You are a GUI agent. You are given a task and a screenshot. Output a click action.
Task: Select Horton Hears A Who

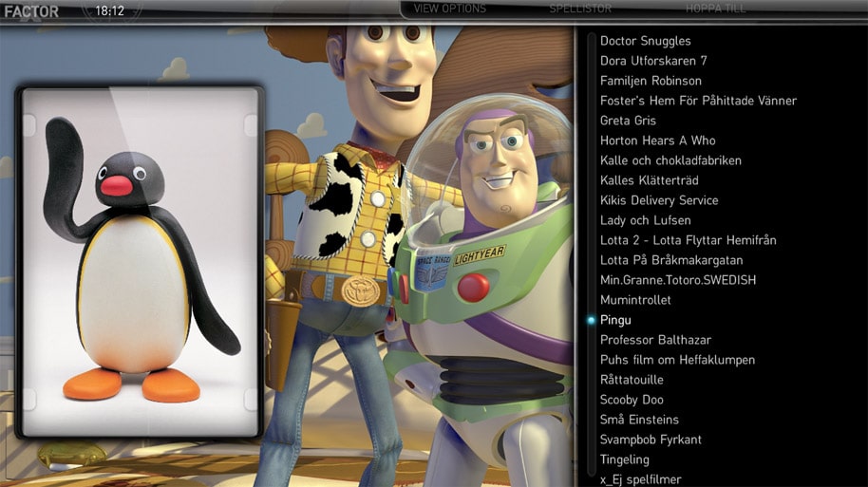pos(657,140)
